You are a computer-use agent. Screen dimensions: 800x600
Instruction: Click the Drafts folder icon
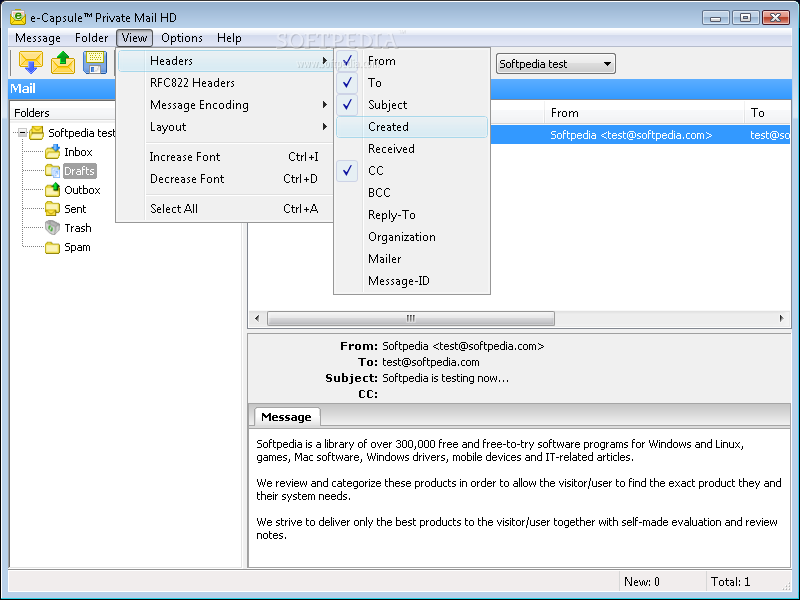(x=53, y=171)
